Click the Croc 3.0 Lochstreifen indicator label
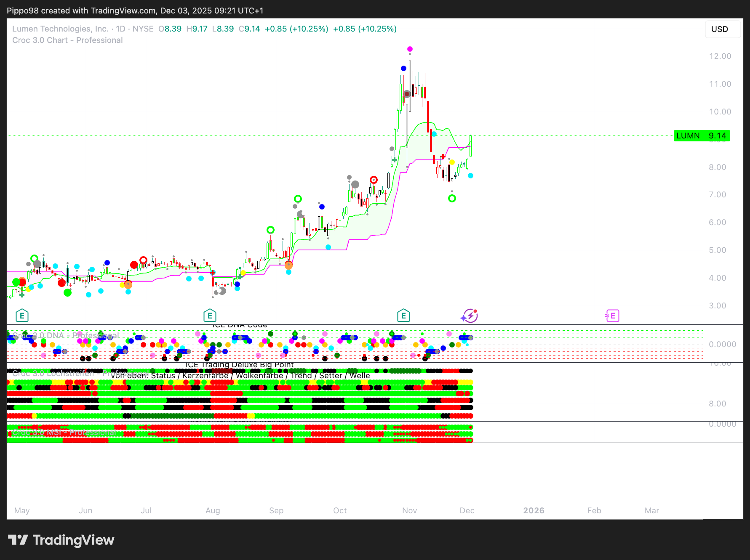 tap(53, 374)
